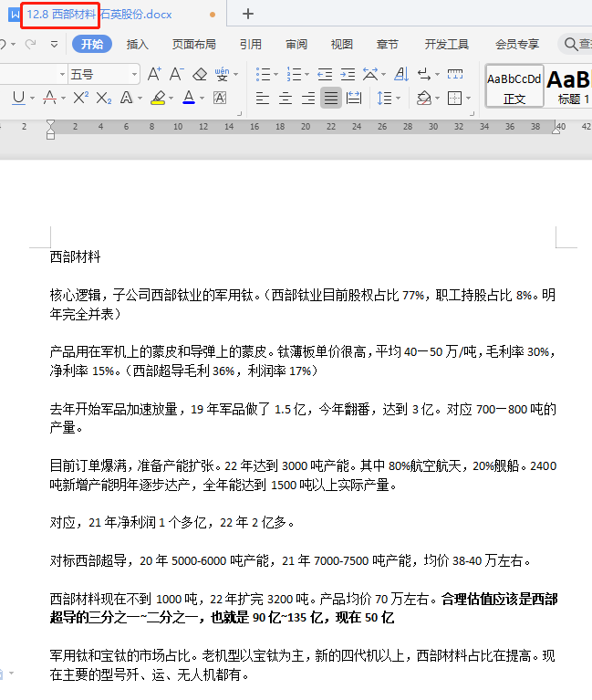Open 引用 ribbon tab

[250, 44]
